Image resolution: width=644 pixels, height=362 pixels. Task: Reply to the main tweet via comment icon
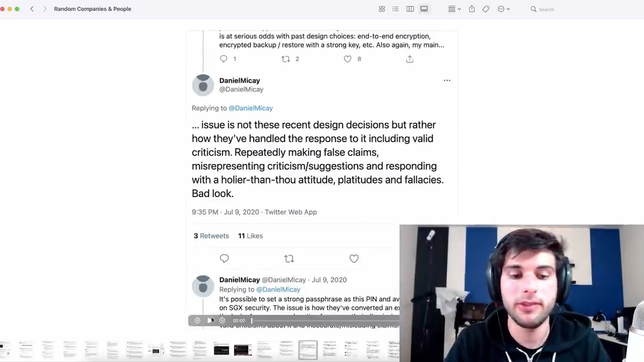(x=224, y=258)
